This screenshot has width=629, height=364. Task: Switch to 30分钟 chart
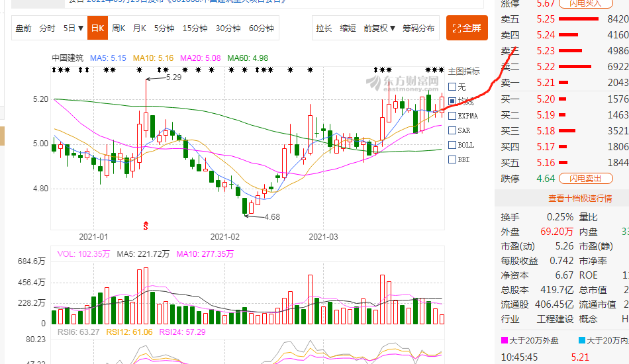228,28
